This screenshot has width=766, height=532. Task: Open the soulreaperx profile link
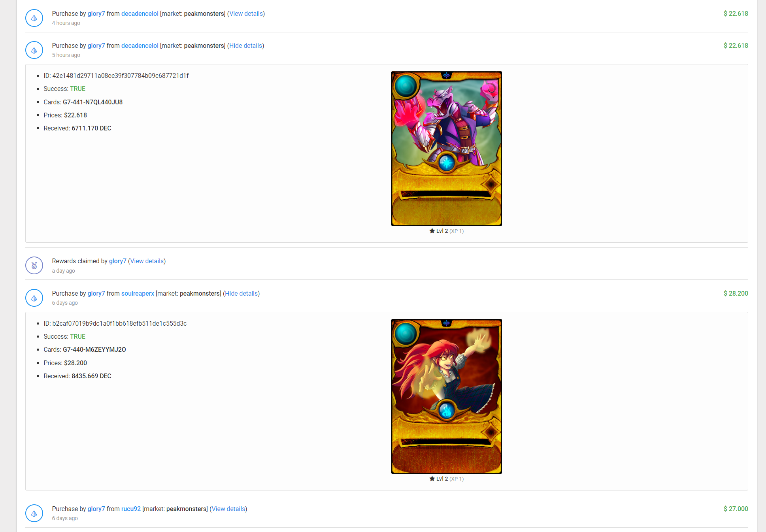pos(138,293)
